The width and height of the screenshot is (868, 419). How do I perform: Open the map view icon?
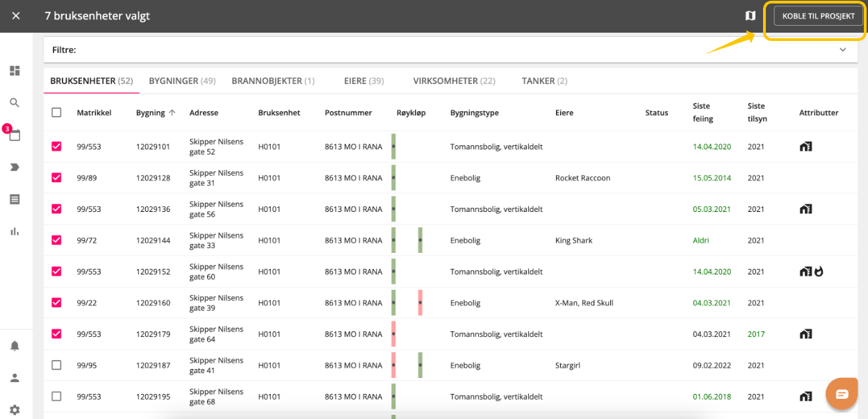coord(750,15)
